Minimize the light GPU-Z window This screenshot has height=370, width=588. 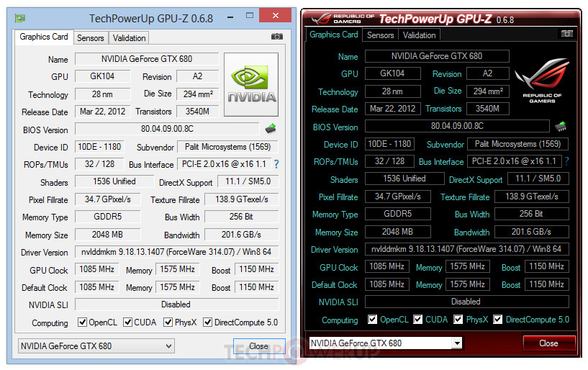230,17
